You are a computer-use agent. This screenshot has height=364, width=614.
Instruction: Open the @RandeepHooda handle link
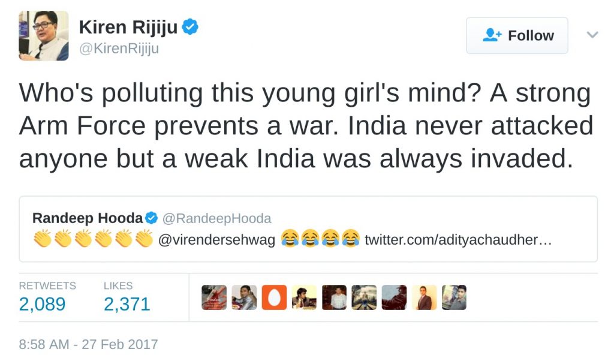click(x=217, y=218)
